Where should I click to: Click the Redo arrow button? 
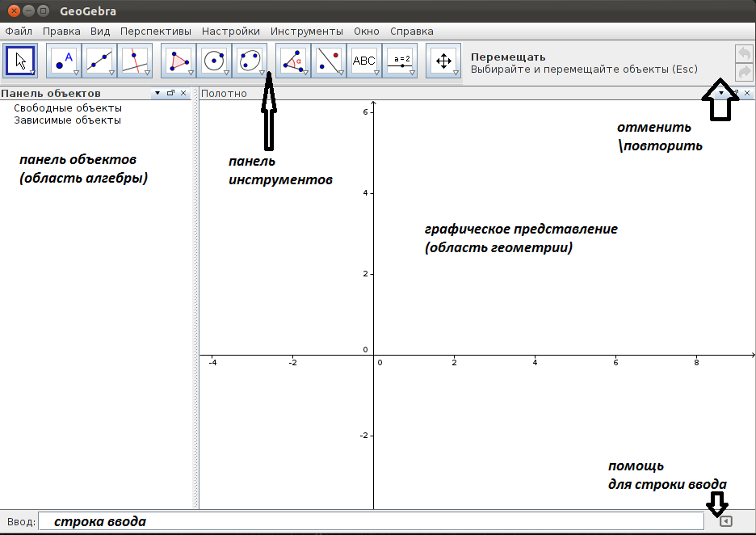click(744, 72)
